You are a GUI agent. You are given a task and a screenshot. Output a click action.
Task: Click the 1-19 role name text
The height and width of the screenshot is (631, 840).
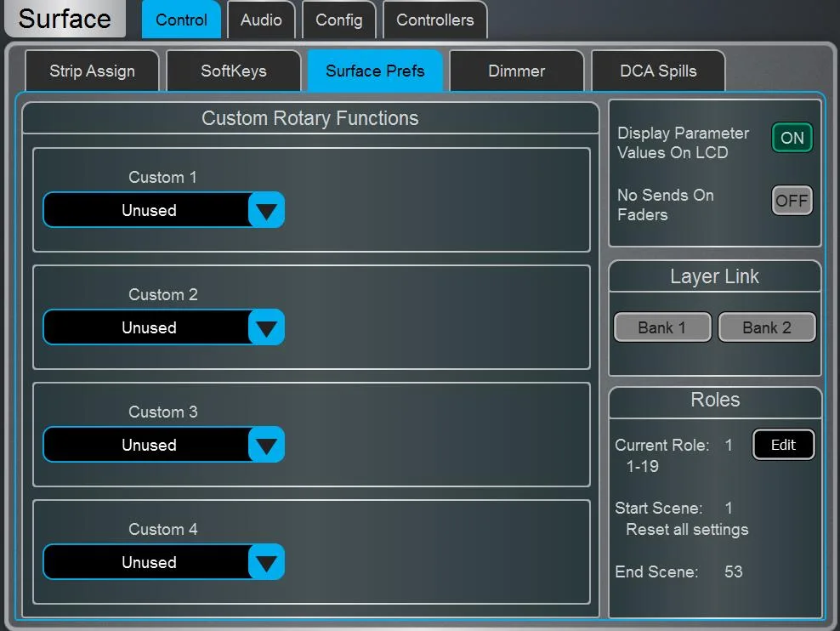[x=642, y=466]
